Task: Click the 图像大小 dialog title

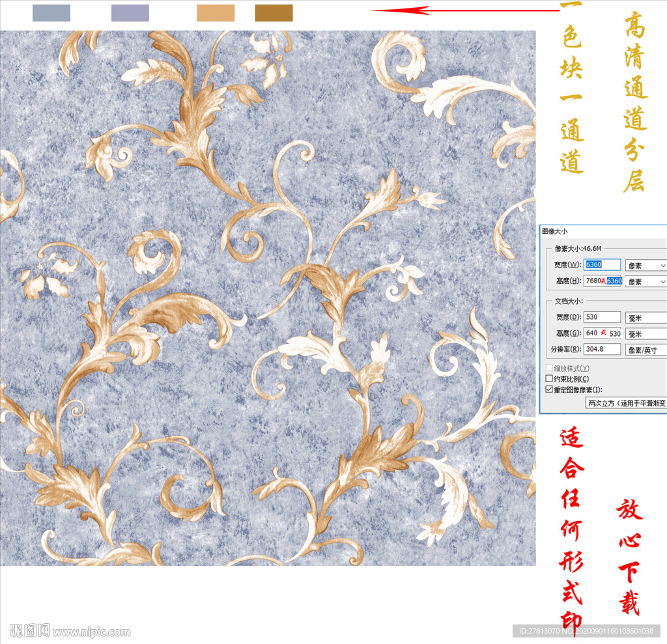Action: tap(554, 231)
